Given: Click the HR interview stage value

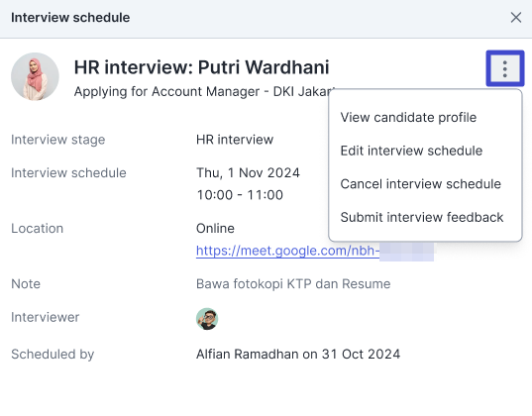Looking at the screenshot, I should pyautogui.click(x=235, y=140).
